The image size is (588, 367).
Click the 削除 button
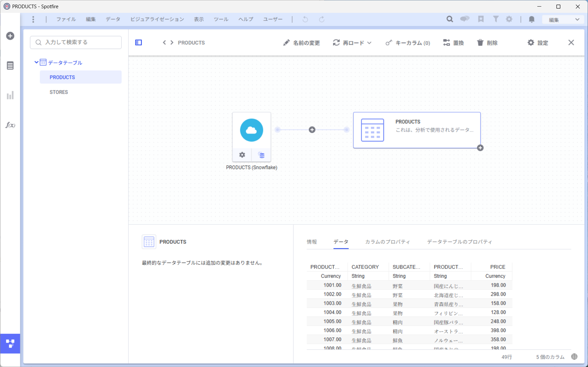coord(487,43)
